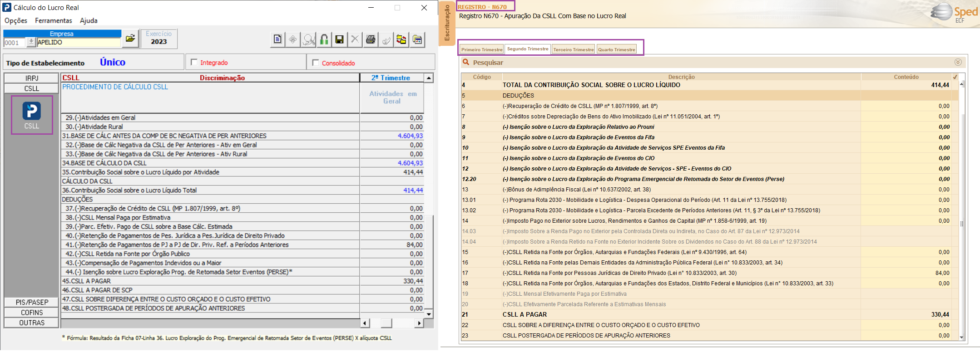
Task: Click row 38 CSLL Mensal Paga por Estimativa
Action: tap(243, 217)
